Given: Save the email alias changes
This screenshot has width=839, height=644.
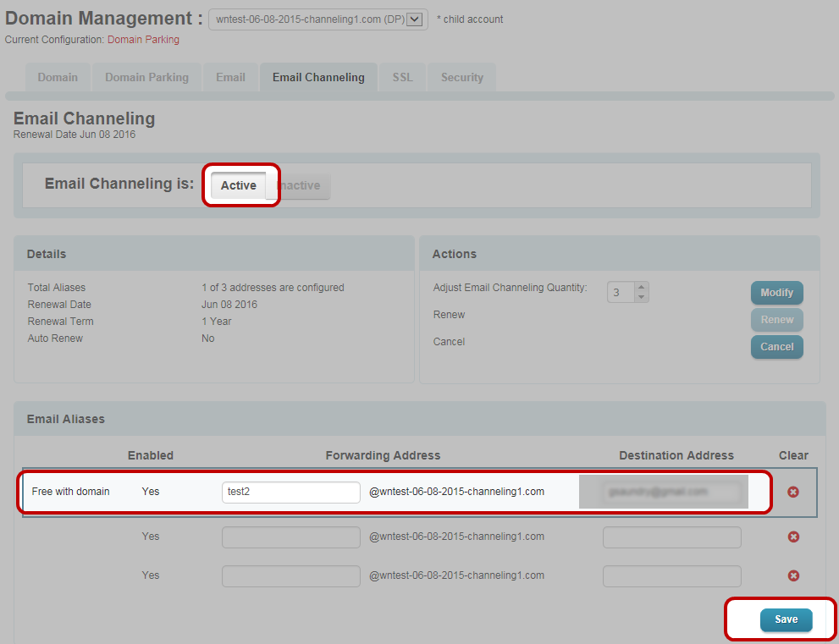Looking at the screenshot, I should 786,619.
